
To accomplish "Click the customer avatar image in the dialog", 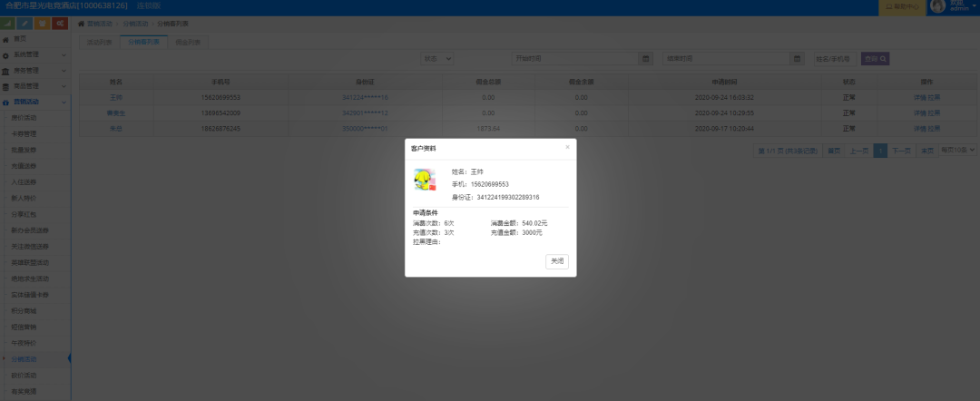I will click(425, 180).
